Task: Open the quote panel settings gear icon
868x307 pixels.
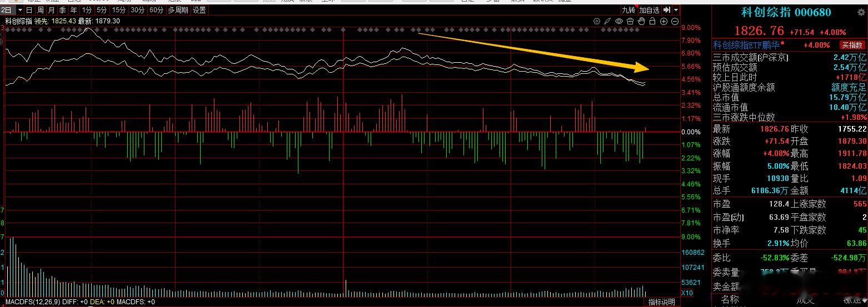Action: 861,12
